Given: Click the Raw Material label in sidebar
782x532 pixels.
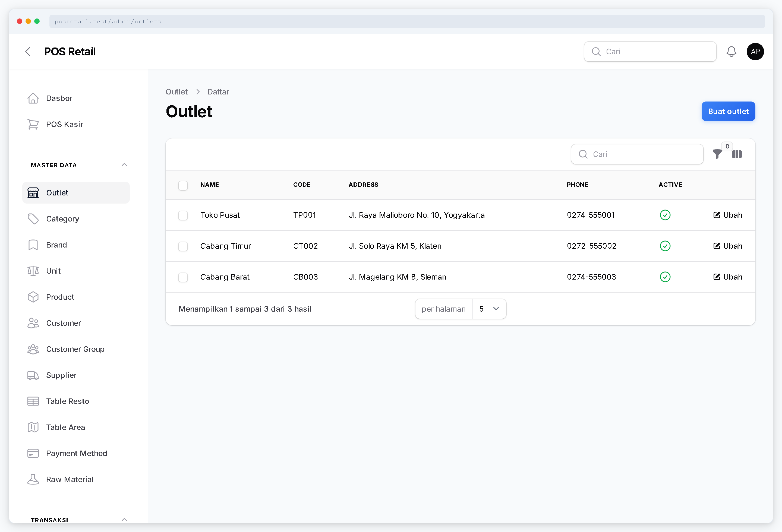Looking at the screenshot, I should coord(70,480).
